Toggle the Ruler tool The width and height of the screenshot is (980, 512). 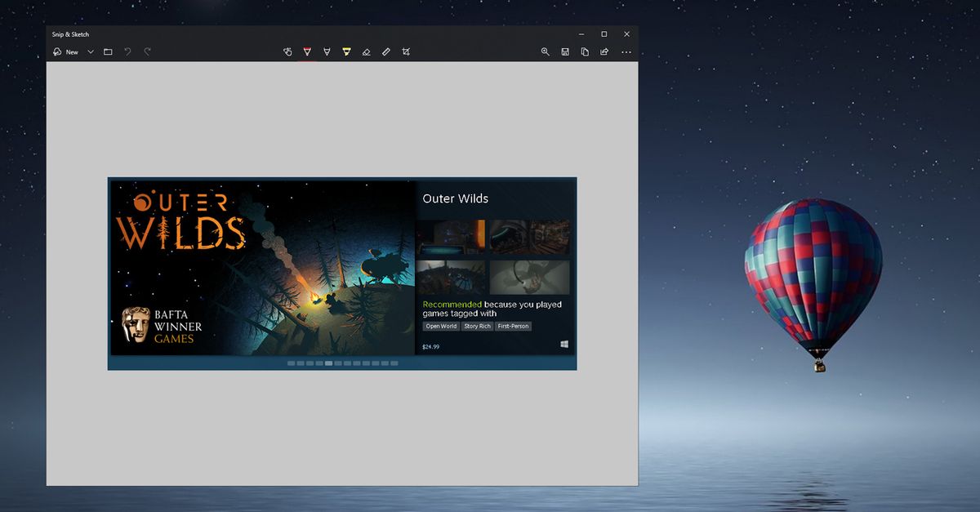pos(385,51)
